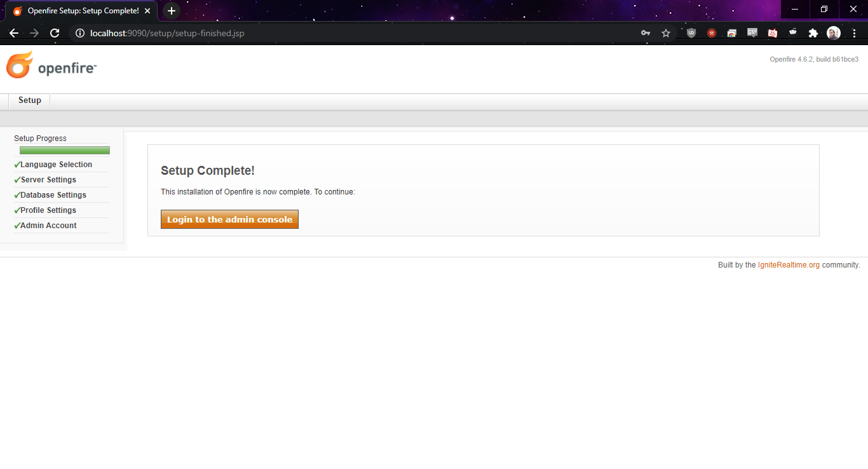Viewport: 868px width, 469px height.
Task: Open a new browser tab
Action: click(x=171, y=11)
